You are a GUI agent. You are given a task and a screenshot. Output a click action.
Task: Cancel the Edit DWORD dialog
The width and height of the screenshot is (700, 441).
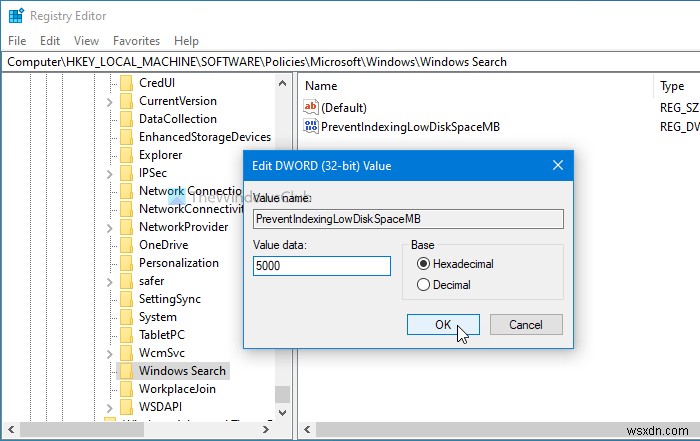(x=526, y=325)
